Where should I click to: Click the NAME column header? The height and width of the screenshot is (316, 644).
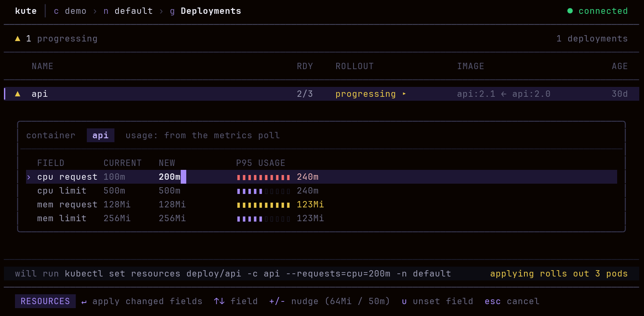pyautogui.click(x=42, y=66)
